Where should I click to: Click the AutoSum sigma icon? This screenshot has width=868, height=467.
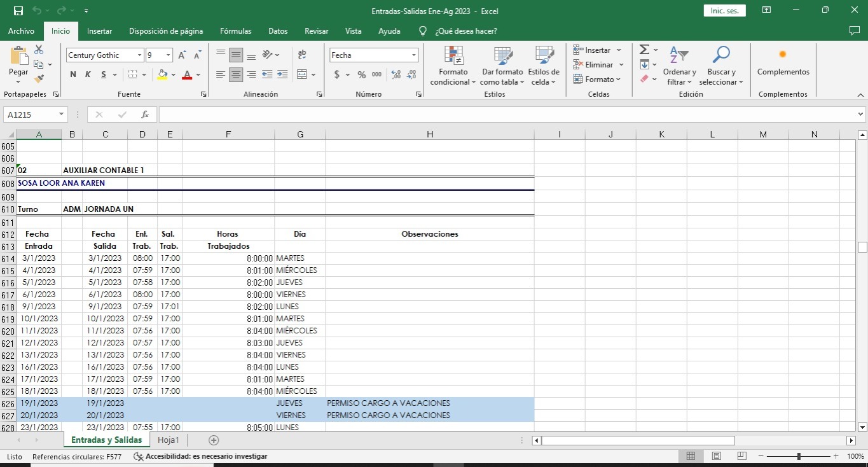644,50
